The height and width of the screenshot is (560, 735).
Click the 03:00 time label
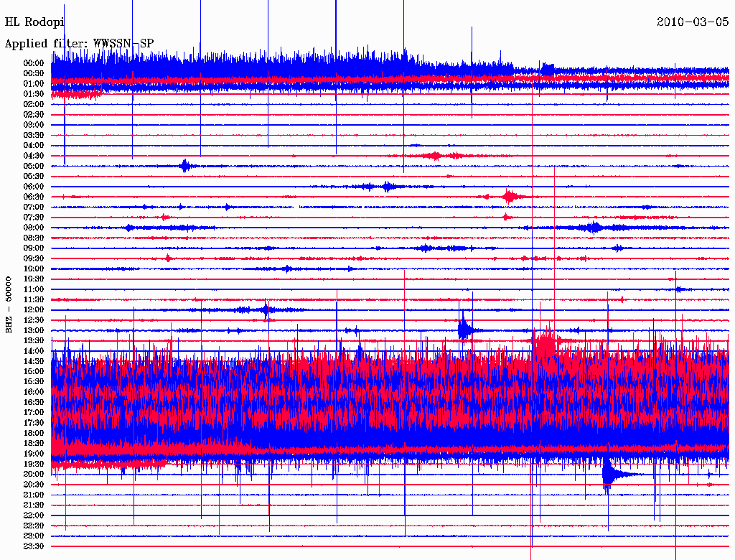[x=34, y=125]
